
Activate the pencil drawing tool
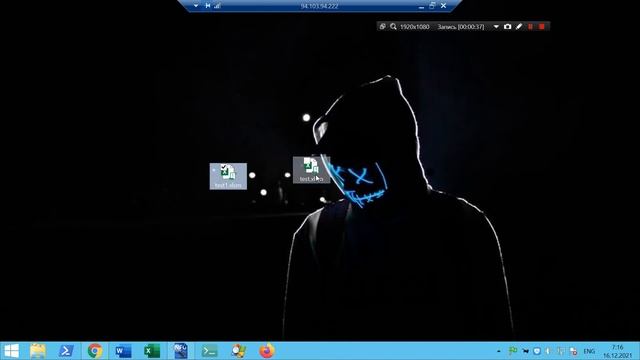519,27
